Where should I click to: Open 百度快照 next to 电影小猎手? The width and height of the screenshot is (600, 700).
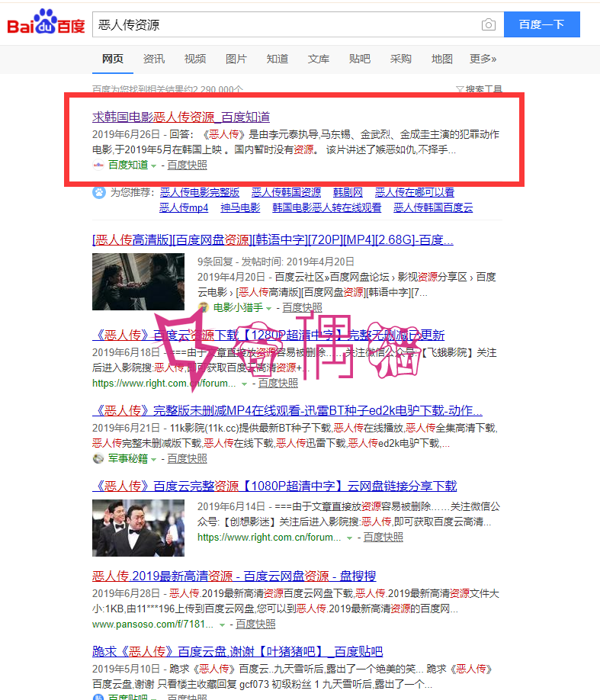click(302, 307)
